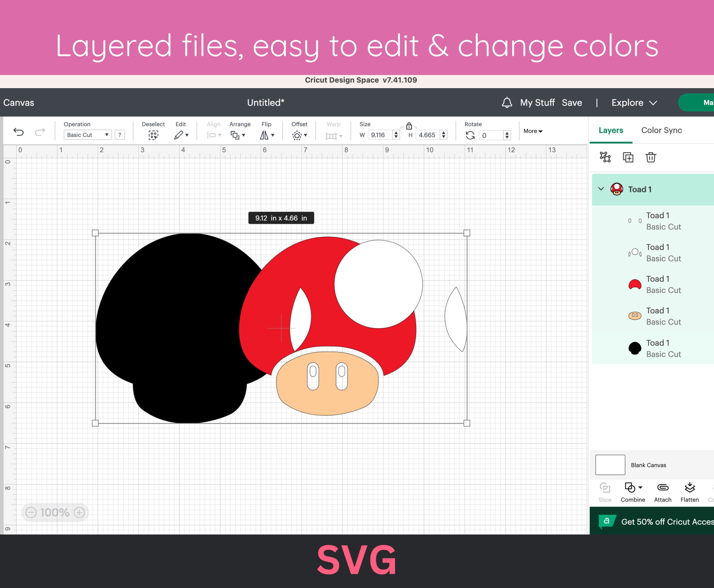Collapse the Toad 1 layer group
This screenshot has width=714, height=588.
(x=601, y=189)
